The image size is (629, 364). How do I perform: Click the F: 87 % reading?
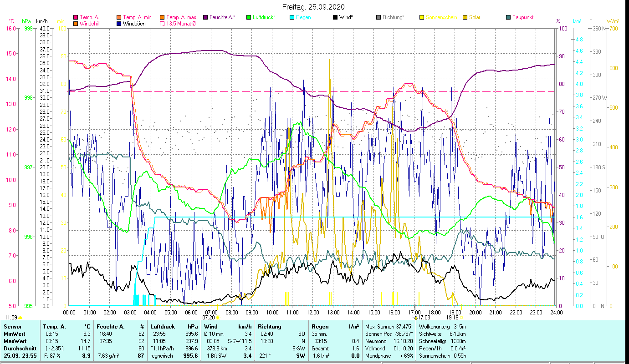click(x=53, y=356)
